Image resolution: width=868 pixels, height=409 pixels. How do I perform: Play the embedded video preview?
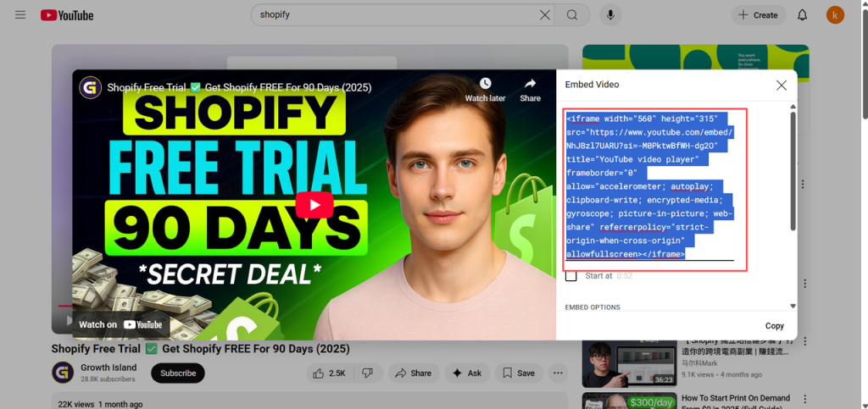[314, 205]
